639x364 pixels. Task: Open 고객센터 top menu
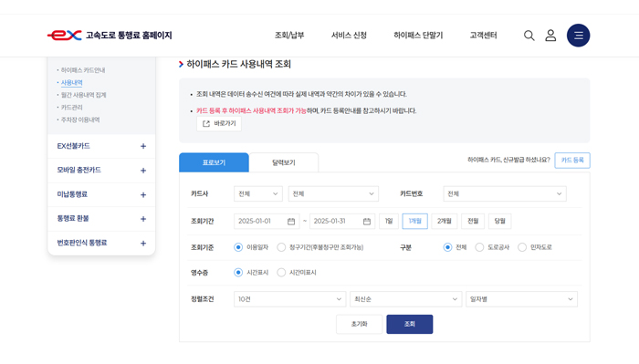point(483,36)
